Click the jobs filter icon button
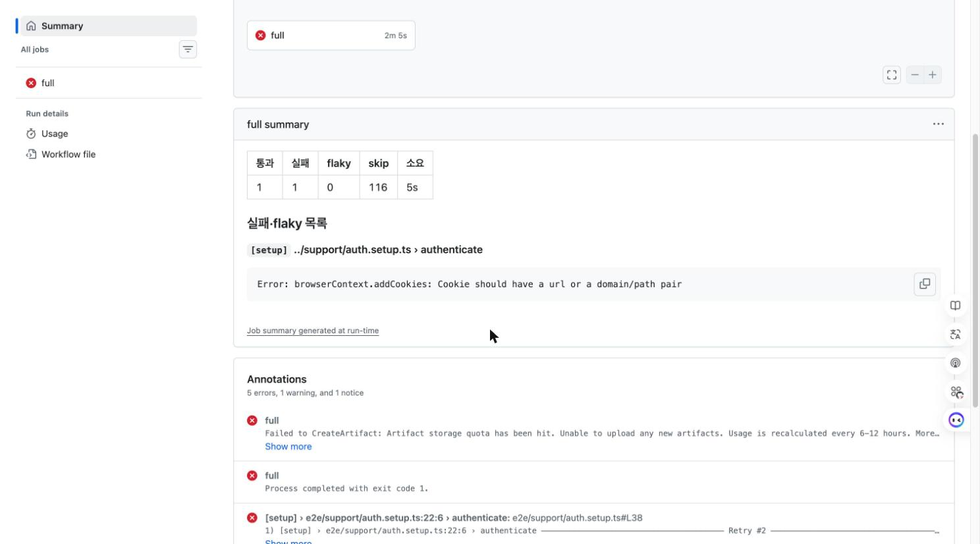The image size is (980, 544). [x=188, y=49]
